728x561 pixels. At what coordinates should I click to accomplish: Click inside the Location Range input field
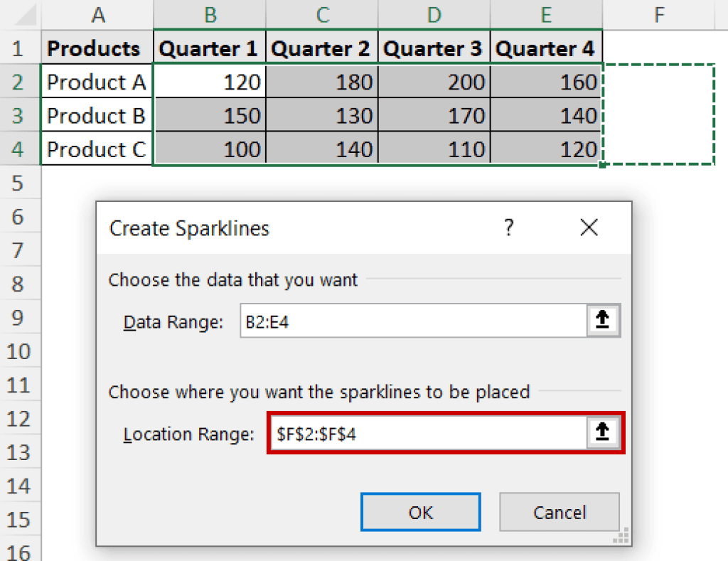click(x=427, y=433)
